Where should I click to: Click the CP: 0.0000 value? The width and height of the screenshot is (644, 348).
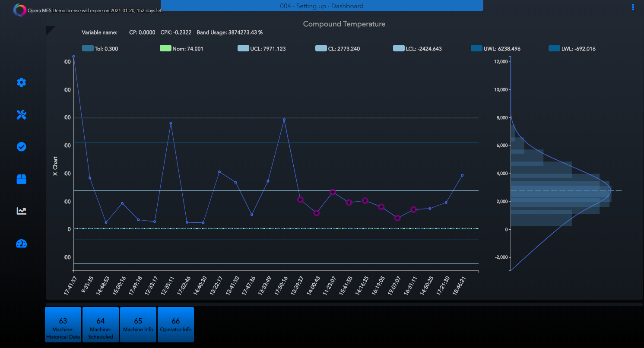coord(142,32)
